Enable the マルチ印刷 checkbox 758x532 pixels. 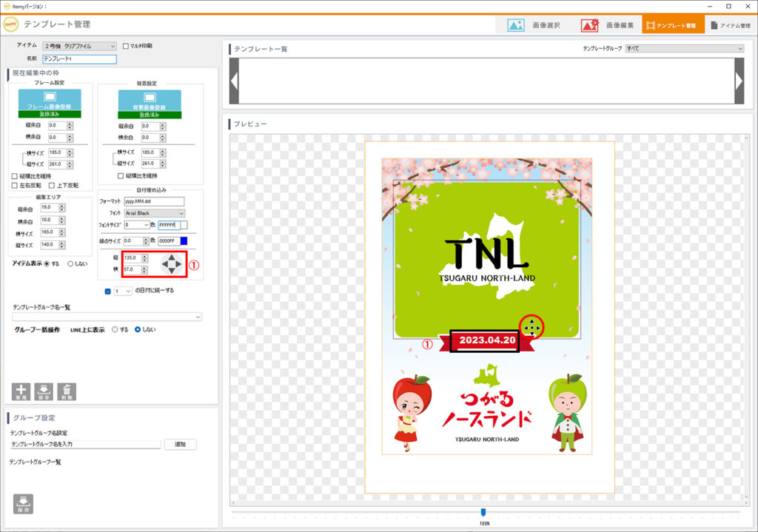126,46
